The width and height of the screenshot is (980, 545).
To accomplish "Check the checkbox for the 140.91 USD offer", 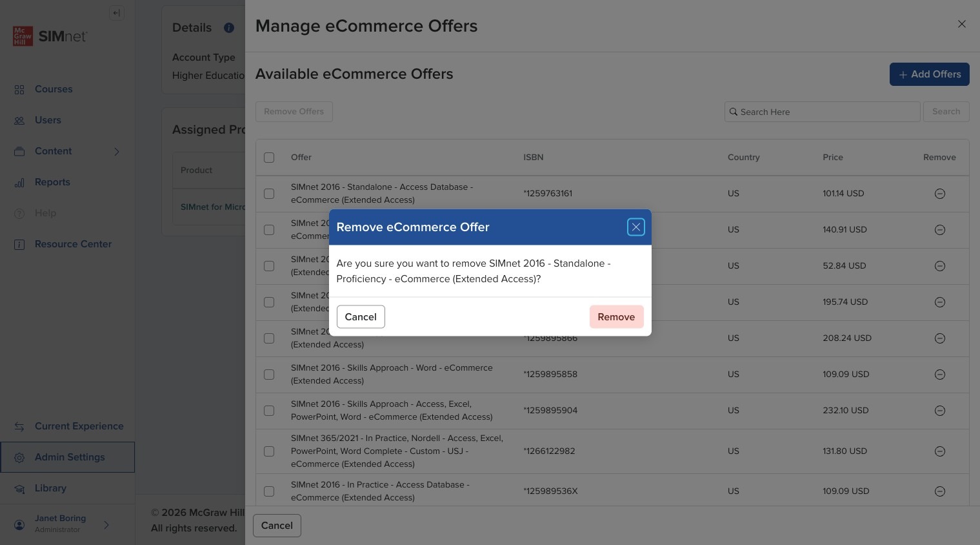I will (x=269, y=230).
